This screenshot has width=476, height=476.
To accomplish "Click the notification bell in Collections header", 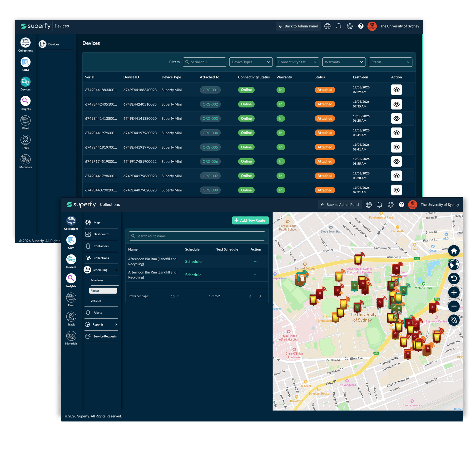I will tap(379, 205).
